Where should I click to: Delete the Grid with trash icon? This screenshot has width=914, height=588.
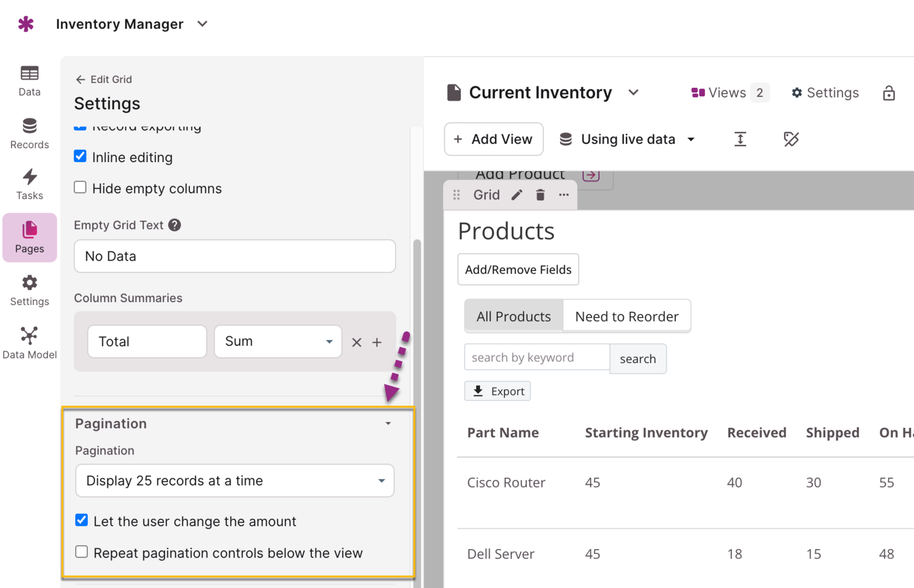point(540,195)
